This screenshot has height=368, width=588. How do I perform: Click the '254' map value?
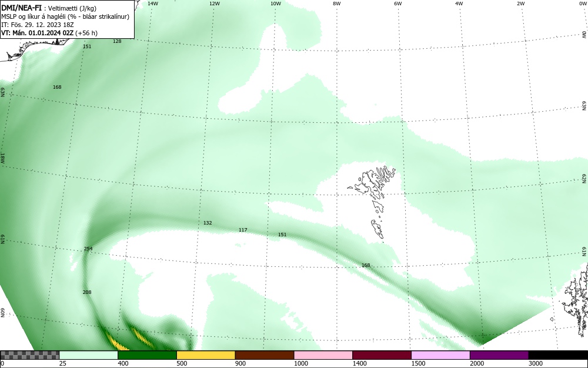click(88, 249)
